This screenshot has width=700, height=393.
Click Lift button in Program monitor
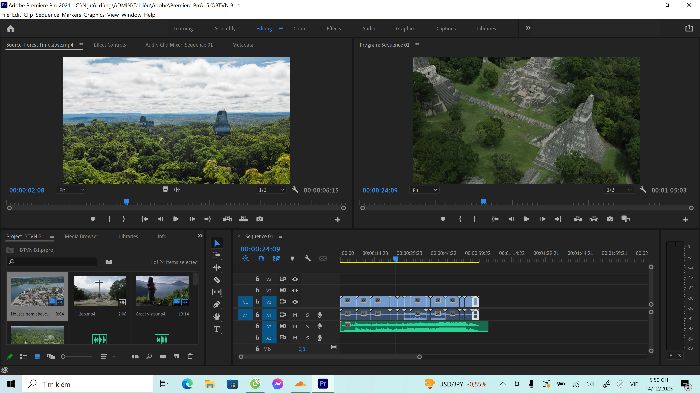578,219
